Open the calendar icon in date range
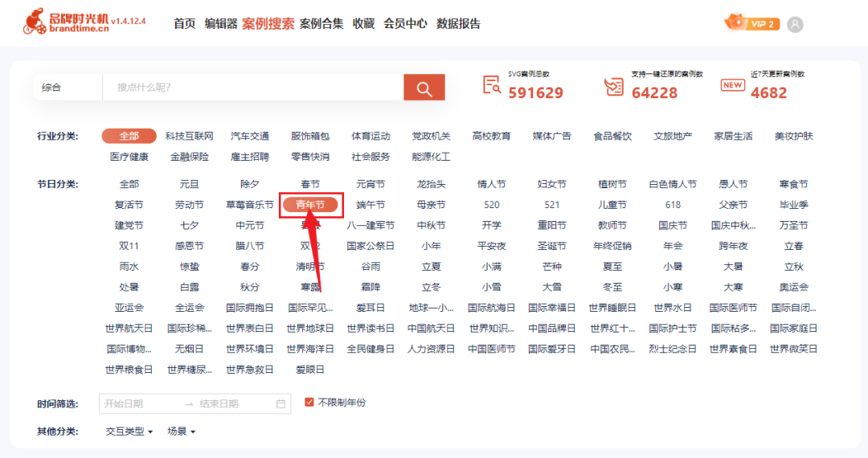 click(280, 404)
